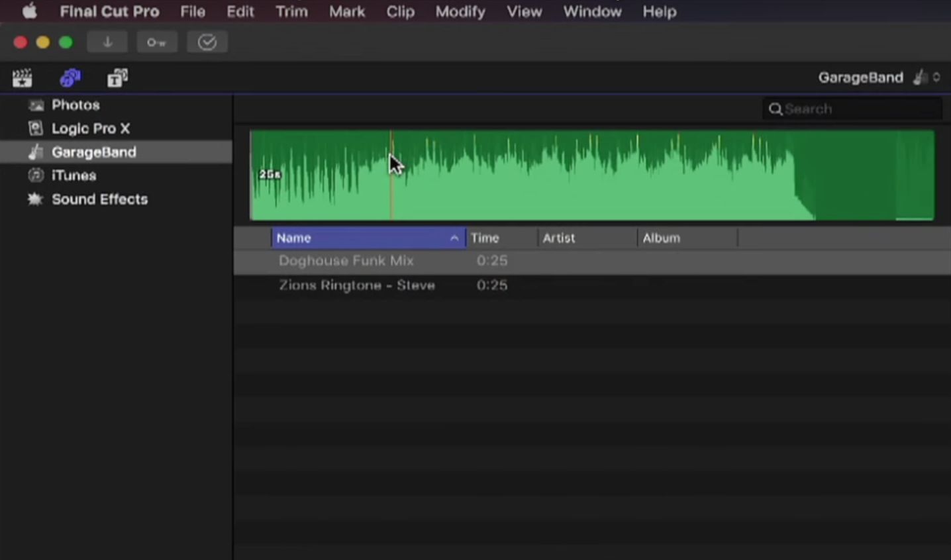Click the 0:25 time of Doghouse Funk Mix
Screen dimensions: 951x560
[x=492, y=261]
